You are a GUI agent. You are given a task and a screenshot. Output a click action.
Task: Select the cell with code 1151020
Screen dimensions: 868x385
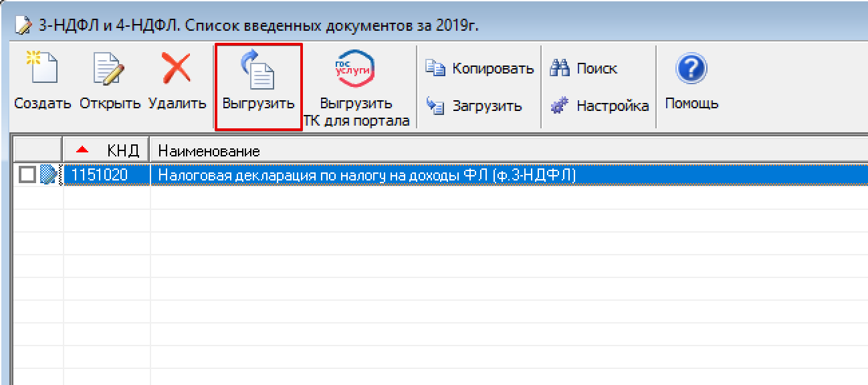106,175
